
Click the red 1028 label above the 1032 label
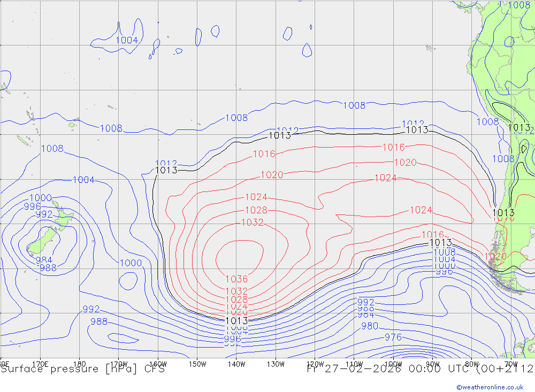point(256,210)
